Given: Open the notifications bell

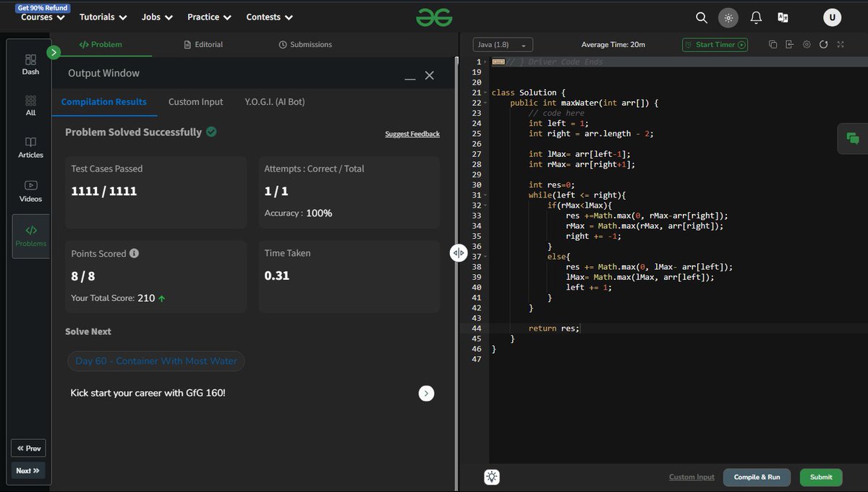Looking at the screenshot, I should click(x=756, y=17).
